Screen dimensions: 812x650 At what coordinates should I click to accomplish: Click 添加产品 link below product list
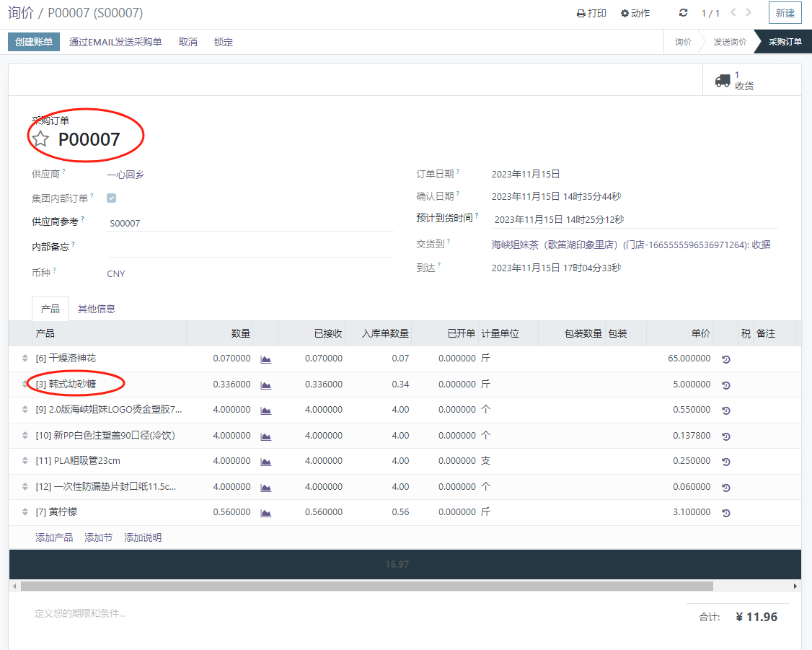[54, 537]
